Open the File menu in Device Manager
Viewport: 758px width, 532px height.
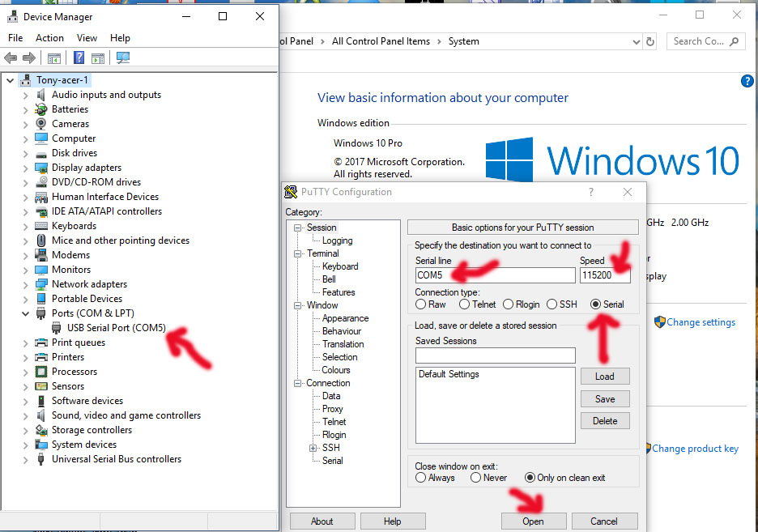click(15, 38)
